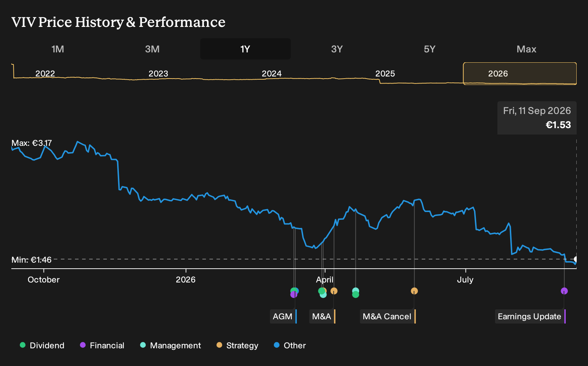Image resolution: width=588 pixels, height=366 pixels.
Task: Jump to 2022 in the overview strip
Action: coord(45,74)
